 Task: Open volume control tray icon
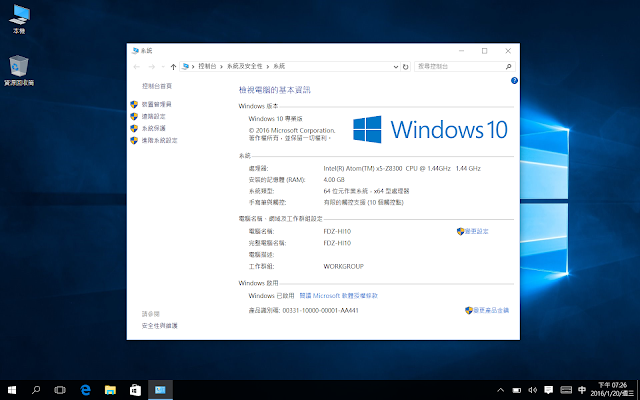click(x=532, y=390)
